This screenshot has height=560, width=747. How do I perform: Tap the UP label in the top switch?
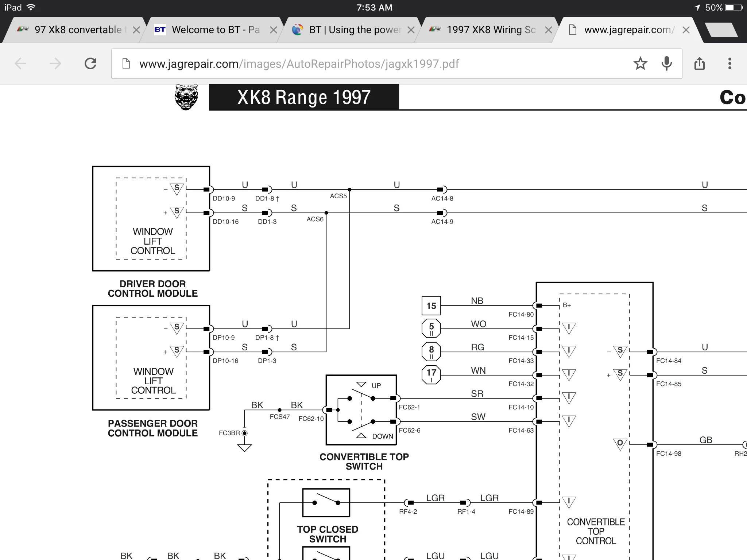coord(376,386)
